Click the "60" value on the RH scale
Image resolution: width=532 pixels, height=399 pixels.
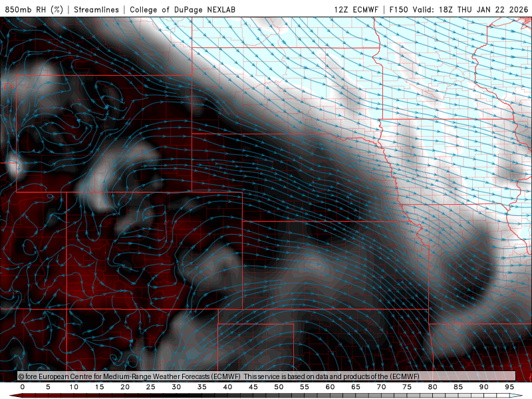tap(330, 387)
